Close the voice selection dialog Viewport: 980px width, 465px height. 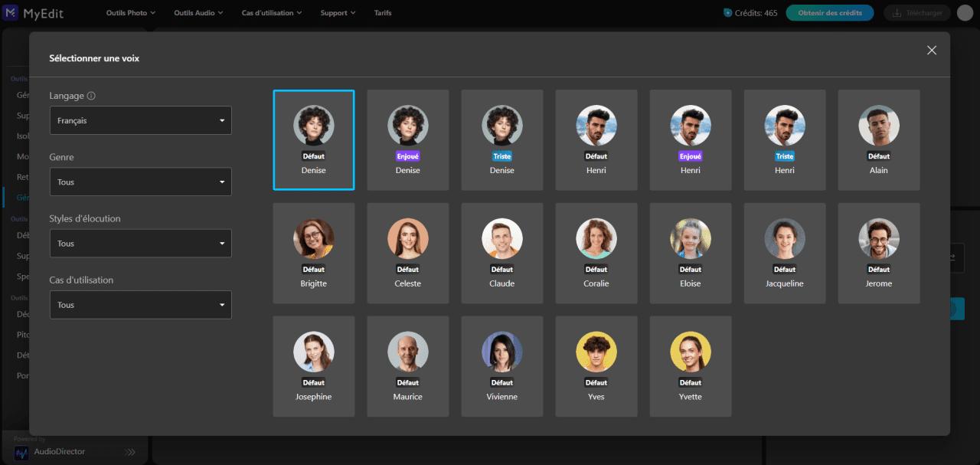932,50
